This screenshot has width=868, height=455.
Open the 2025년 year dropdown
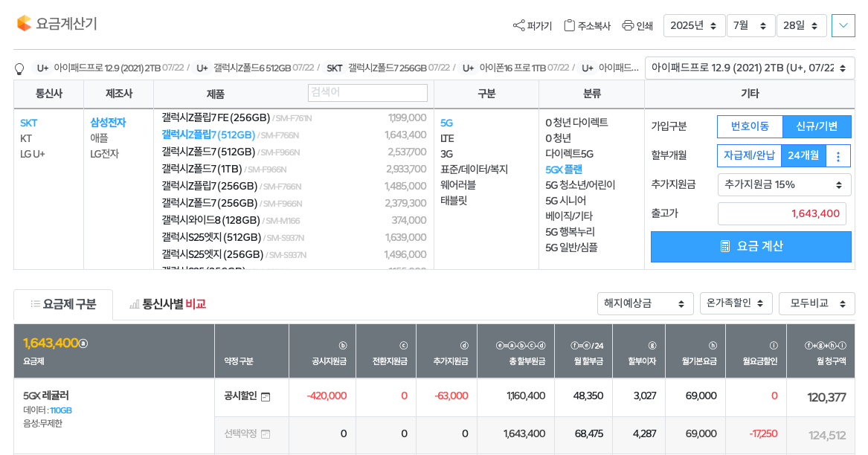(694, 25)
